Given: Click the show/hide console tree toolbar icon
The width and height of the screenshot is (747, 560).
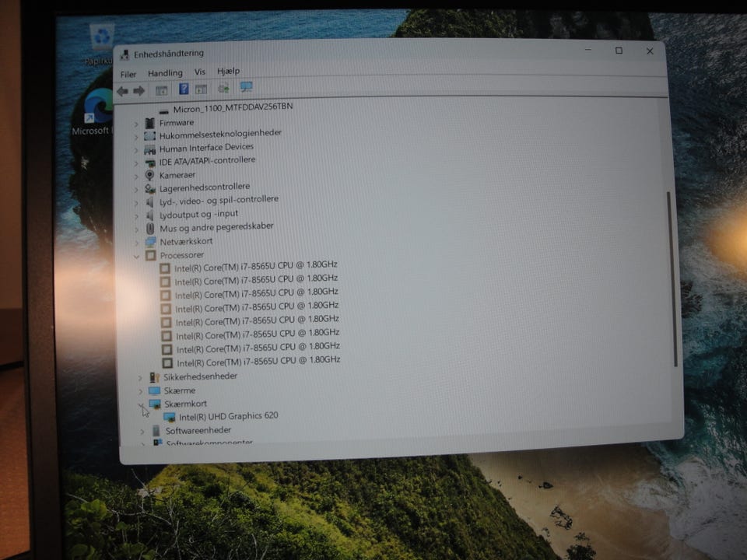Looking at the screenshot, I should 162,90.
